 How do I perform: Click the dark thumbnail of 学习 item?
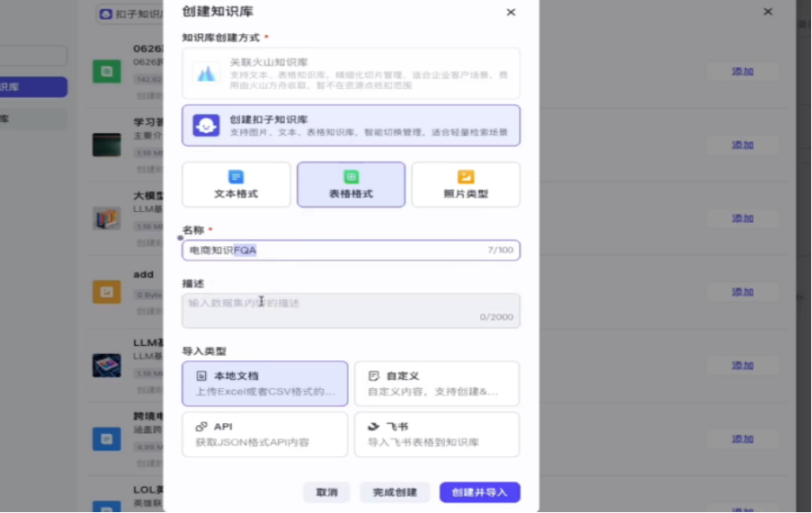click(x=107, y=145)
